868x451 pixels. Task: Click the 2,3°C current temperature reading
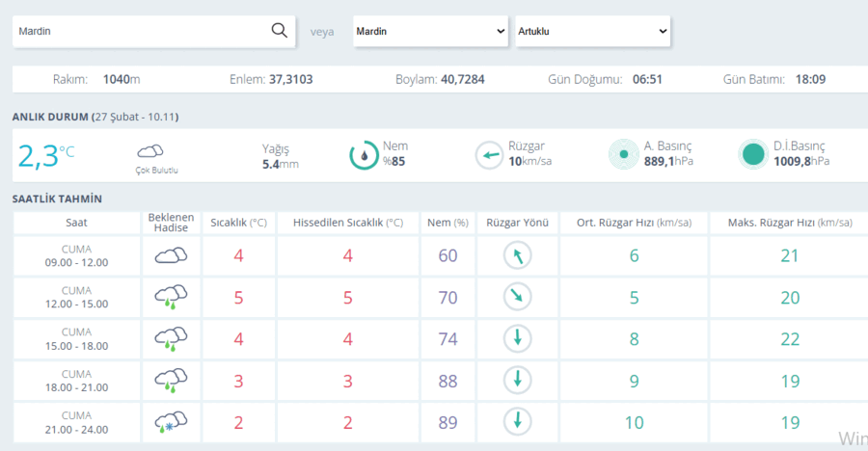tap(46, 155)
